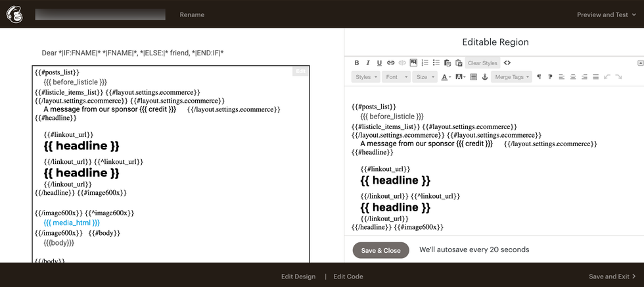Click the Mailchimp Freddie logo
This screenshot has width=644, height=287.
pos(14,14)
